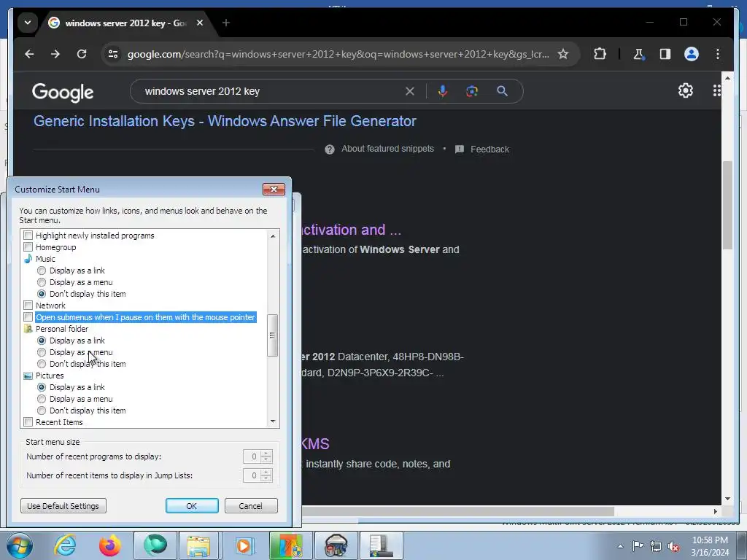
Task: Close the windows server 2012 key tab
Action: (200, 23)
